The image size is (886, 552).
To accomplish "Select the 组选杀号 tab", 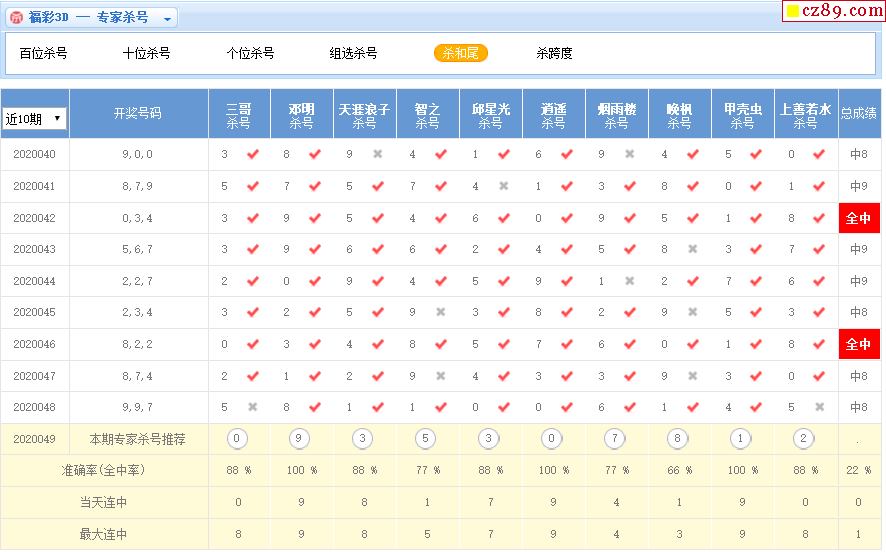I will point(354,53).
